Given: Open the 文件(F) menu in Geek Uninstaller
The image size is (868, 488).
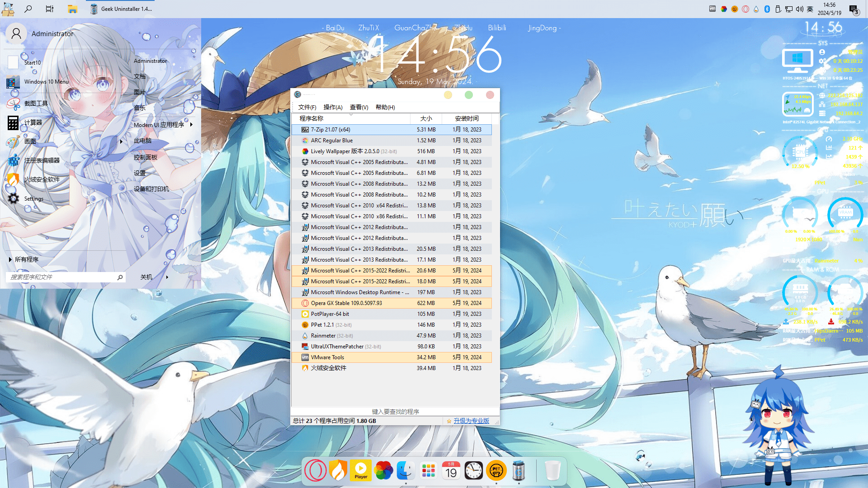Looking at the screenshot, I should (307, 107).
